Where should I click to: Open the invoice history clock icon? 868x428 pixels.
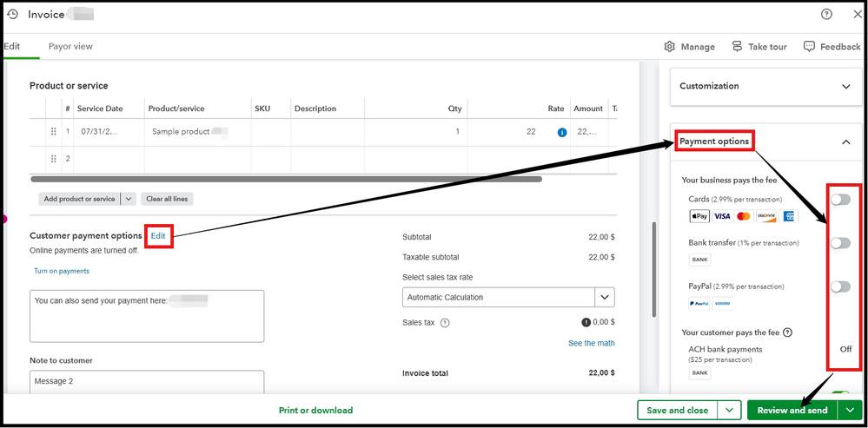[12, 15]
